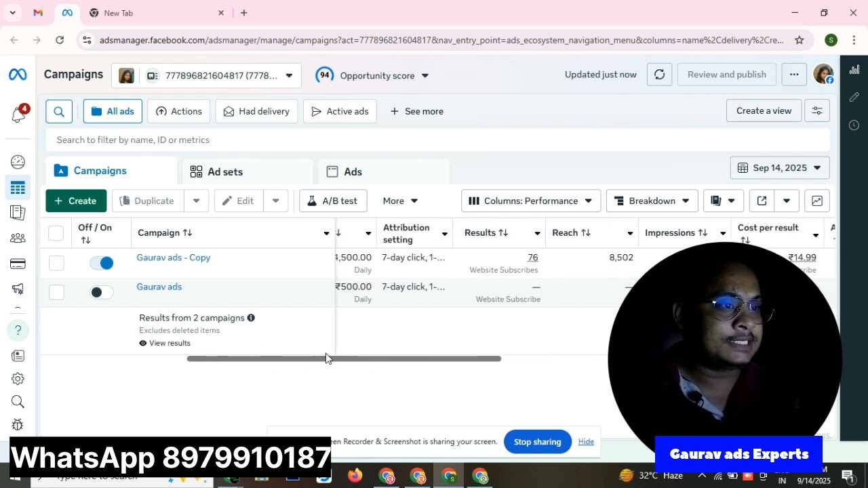Sort by Results column header
The width and height of the screenshot is (868, 488).
point(486,232)
